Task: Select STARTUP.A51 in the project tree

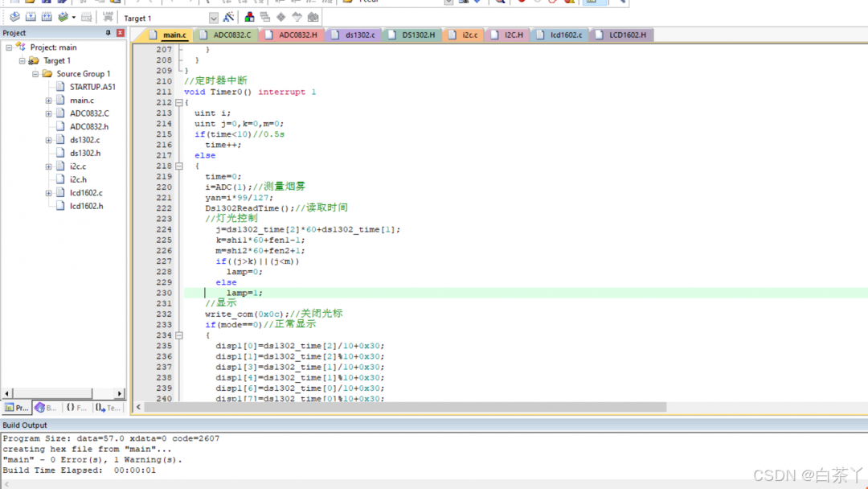Action: point(92,87)
